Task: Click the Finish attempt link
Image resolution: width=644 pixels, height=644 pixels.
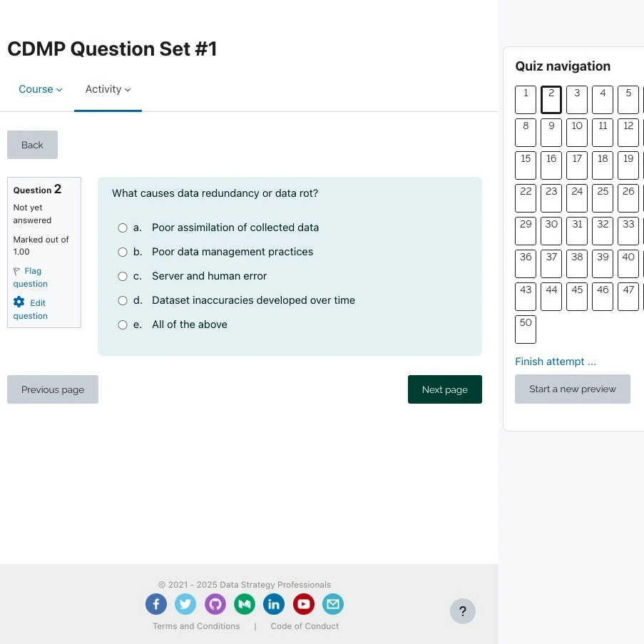Action: 556,362
